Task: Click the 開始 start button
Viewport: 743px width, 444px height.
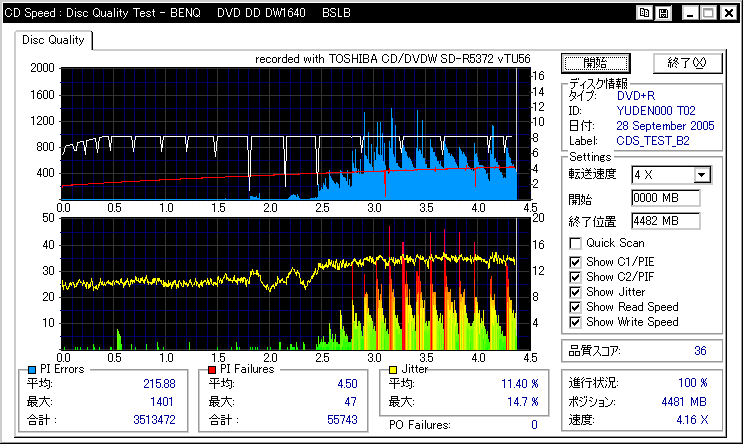Action: pos(596,63)
